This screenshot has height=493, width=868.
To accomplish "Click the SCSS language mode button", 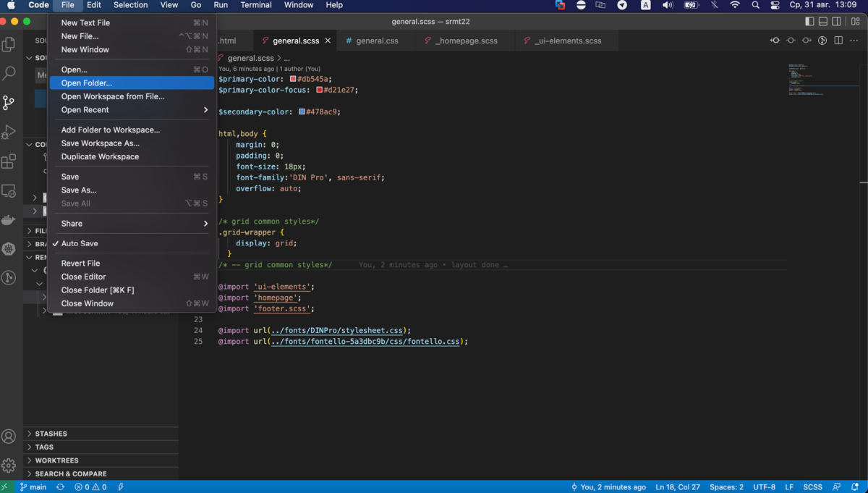I will [812, 487].
